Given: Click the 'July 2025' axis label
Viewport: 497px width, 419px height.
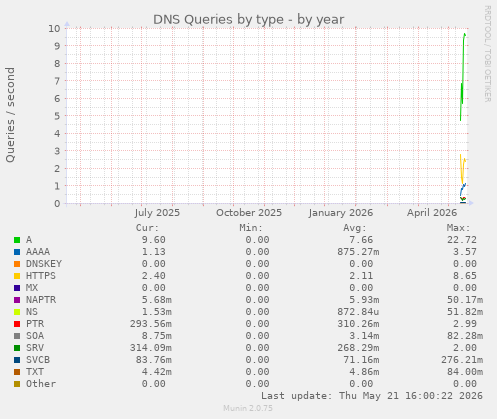Looking at the screenshot, I should 157,213.
